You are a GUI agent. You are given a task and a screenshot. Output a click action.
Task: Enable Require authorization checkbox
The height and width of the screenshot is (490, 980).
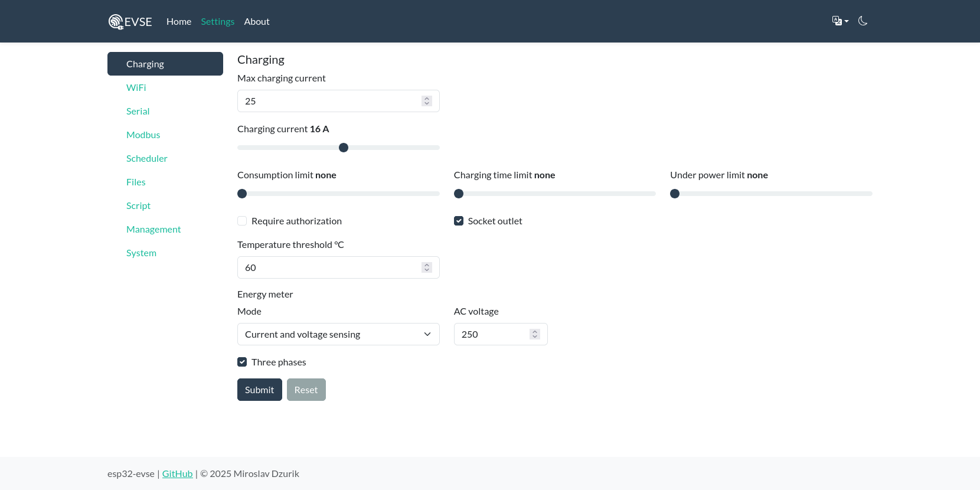coord(242,221)
